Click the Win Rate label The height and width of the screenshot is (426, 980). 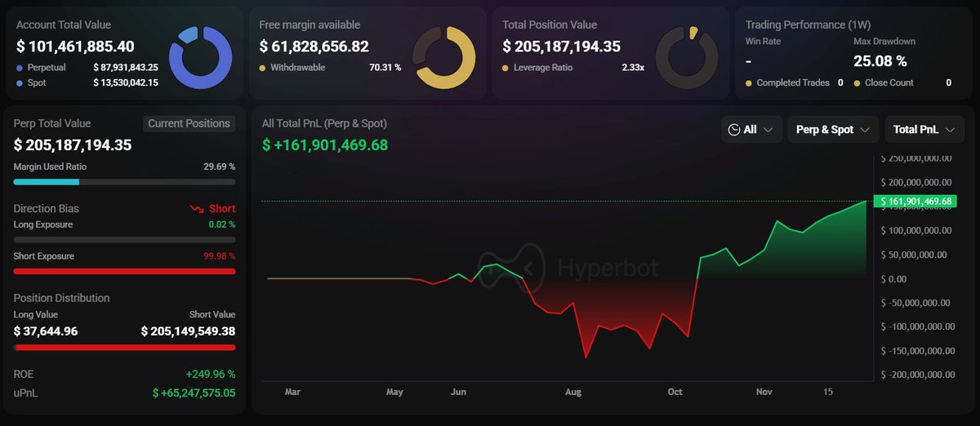pos(764,41)
